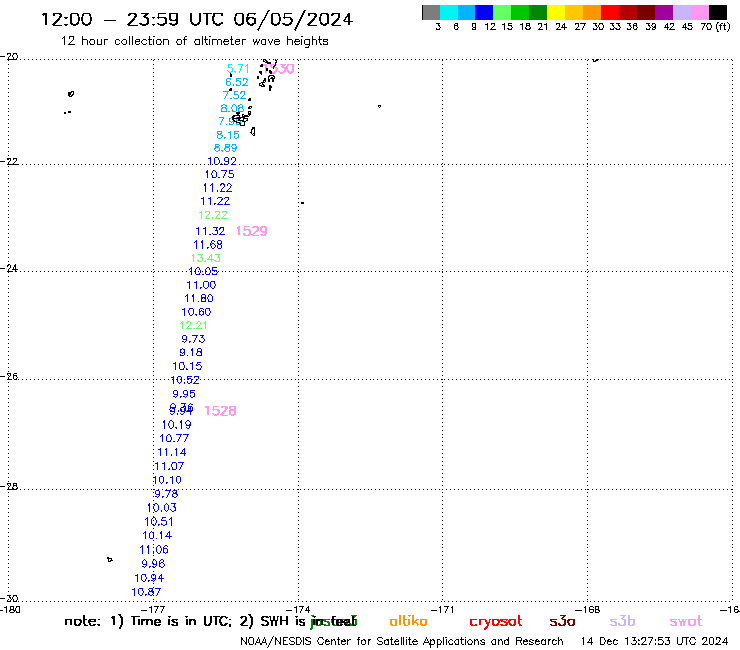Click the longitude axis label '-171'

[443, 609]
